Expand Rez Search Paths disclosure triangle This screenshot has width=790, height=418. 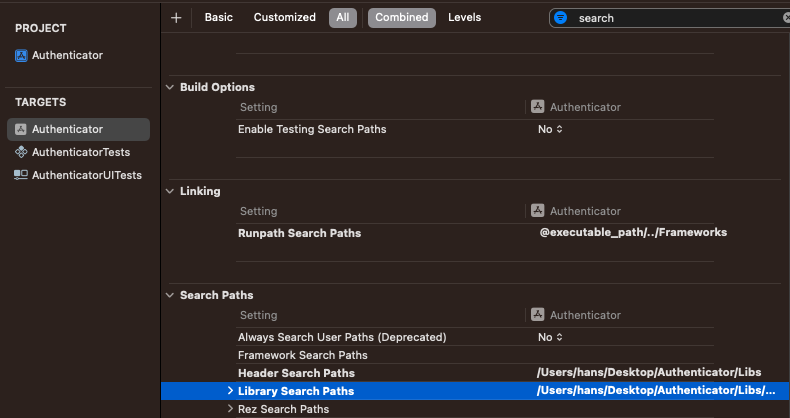[230, 409]
